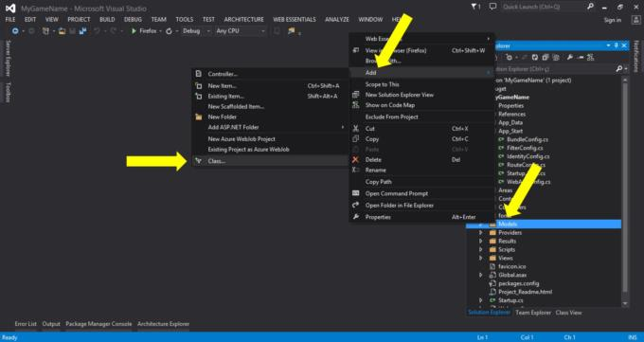Click the Solution Explorer Show All Files icon
Viewport: 644px width, 342px height.
tap(556, 58)
